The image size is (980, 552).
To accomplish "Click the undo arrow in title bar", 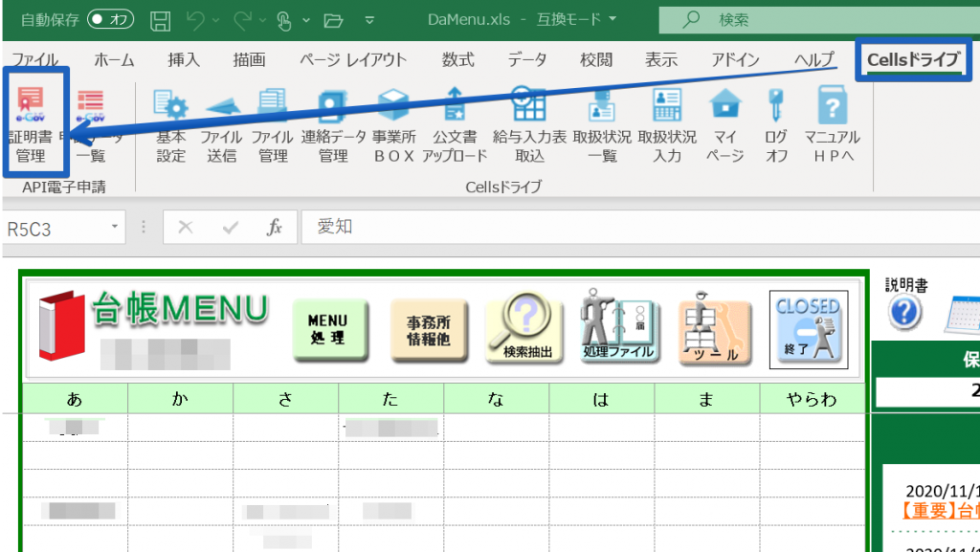I will (195, 21).
